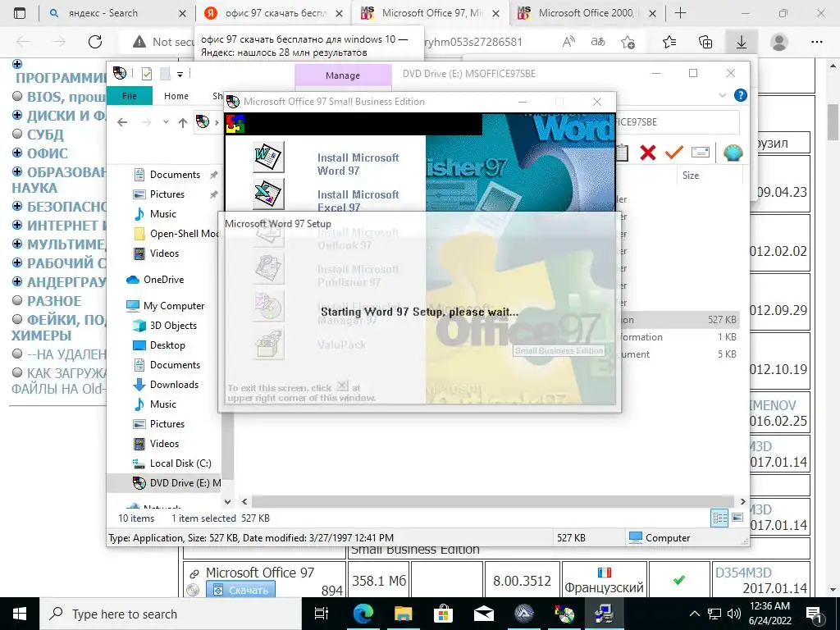Viewport: 840px width, 630px height.
Task: Click Install Microsoft Word 97 text
Action: click(358, 164)
